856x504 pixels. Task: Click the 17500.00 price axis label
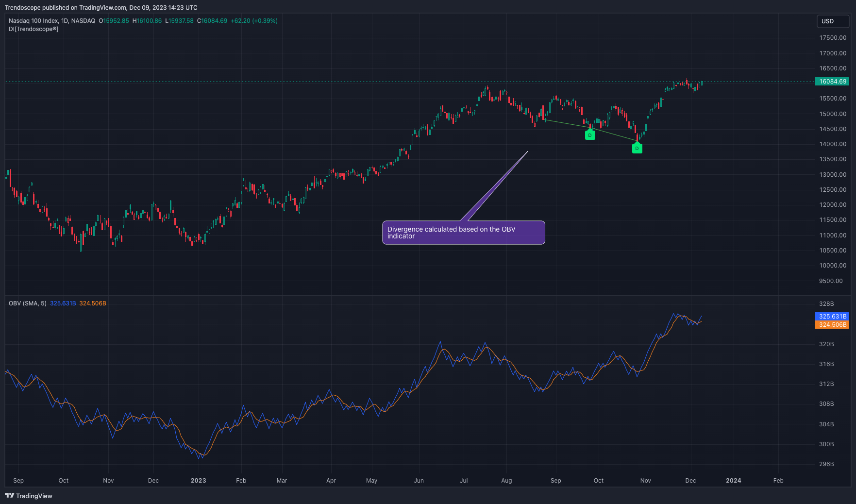[833, 38]
